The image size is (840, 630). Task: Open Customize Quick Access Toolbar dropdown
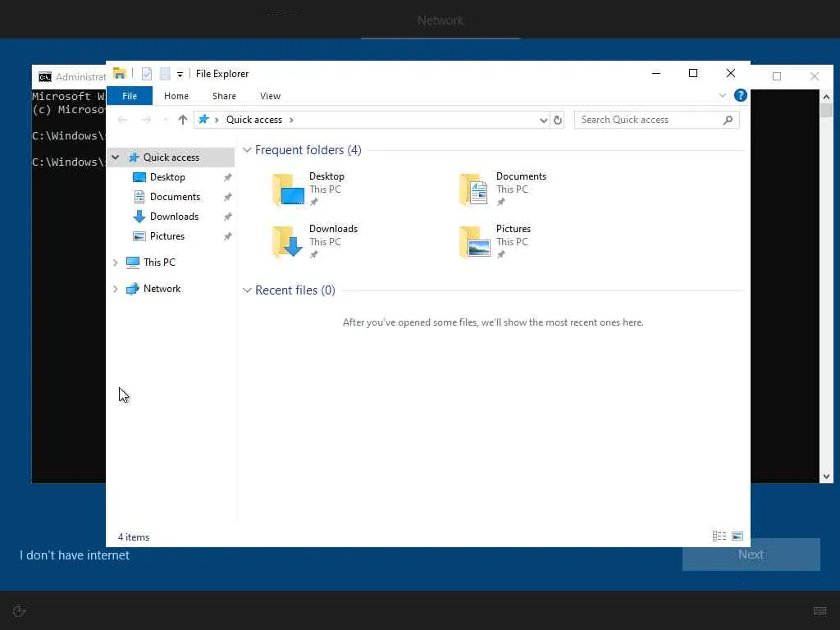tap(180, 75)
